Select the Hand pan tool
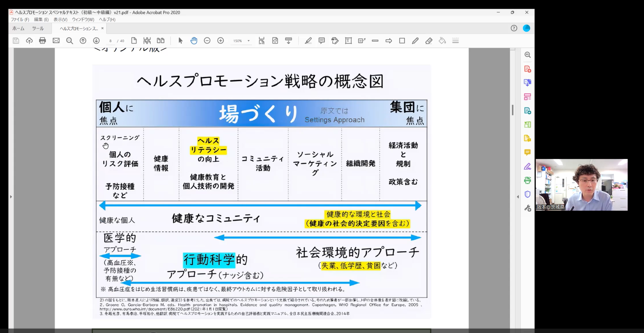This screenshot has height=333, width=644. point(194,41)
